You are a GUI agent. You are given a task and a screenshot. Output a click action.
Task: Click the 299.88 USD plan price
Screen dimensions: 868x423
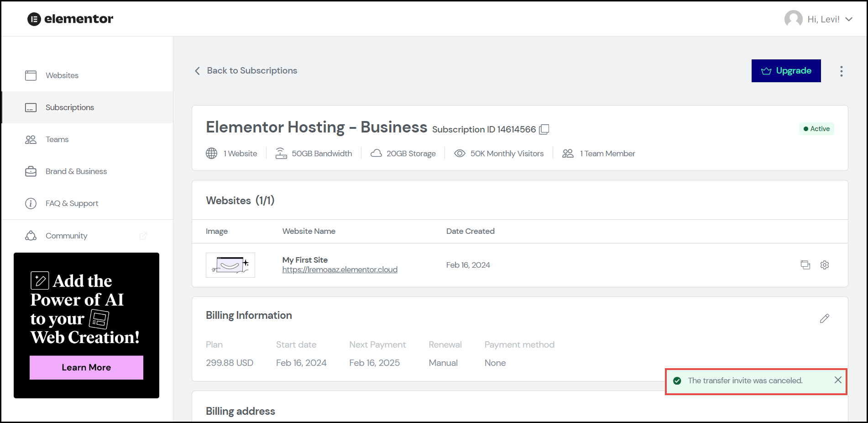point(230,363)
